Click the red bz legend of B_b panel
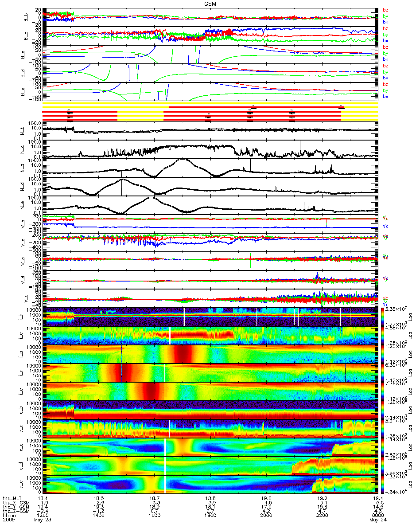Image resolution: width=412 pixels, height=532 pixels. pos(385,10)
